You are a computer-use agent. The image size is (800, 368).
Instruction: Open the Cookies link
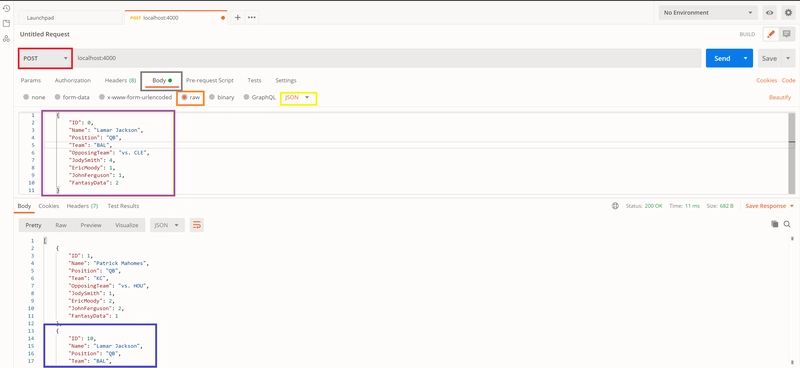[766, 81]
